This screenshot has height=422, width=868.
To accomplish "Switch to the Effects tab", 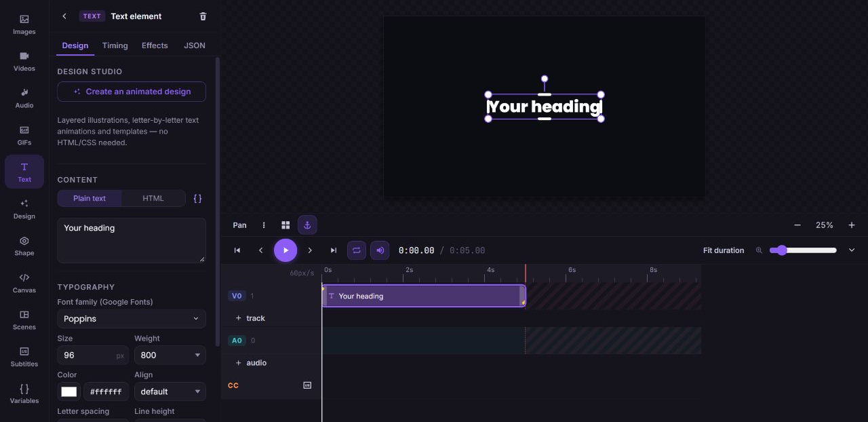I will pyautogui.click(x=155, y=45).
